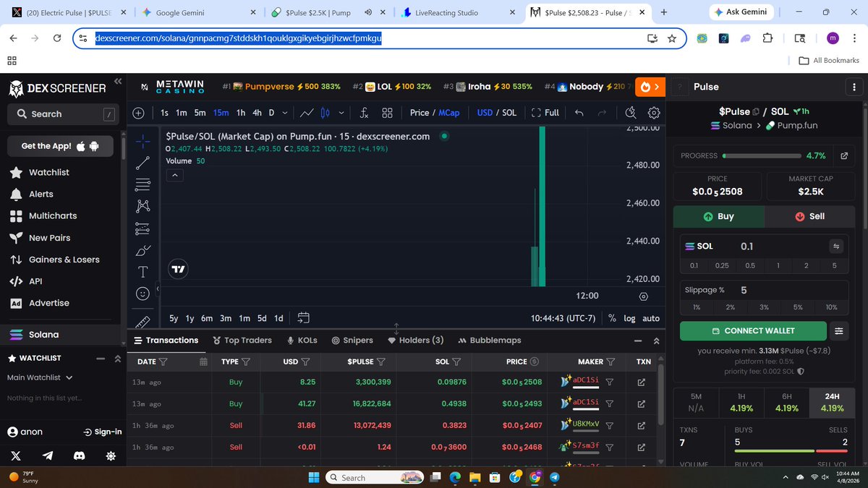Open the timezone menu at 10:44:43 (UTC-7)
Screen dimensions: 868x488
pyautogui.click(x=563, y=318)
